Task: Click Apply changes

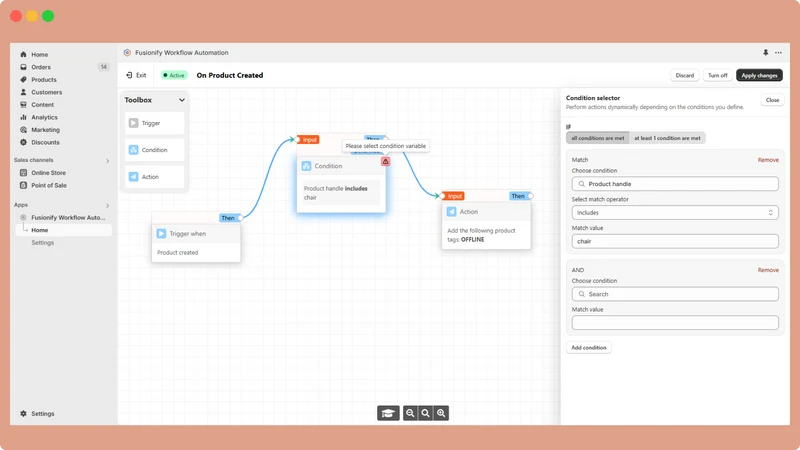Action: (x=759, y=76)
